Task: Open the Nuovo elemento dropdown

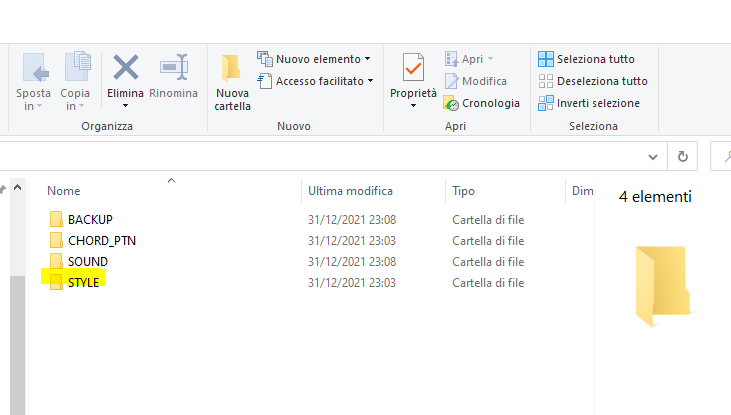Action: [314, 59]
